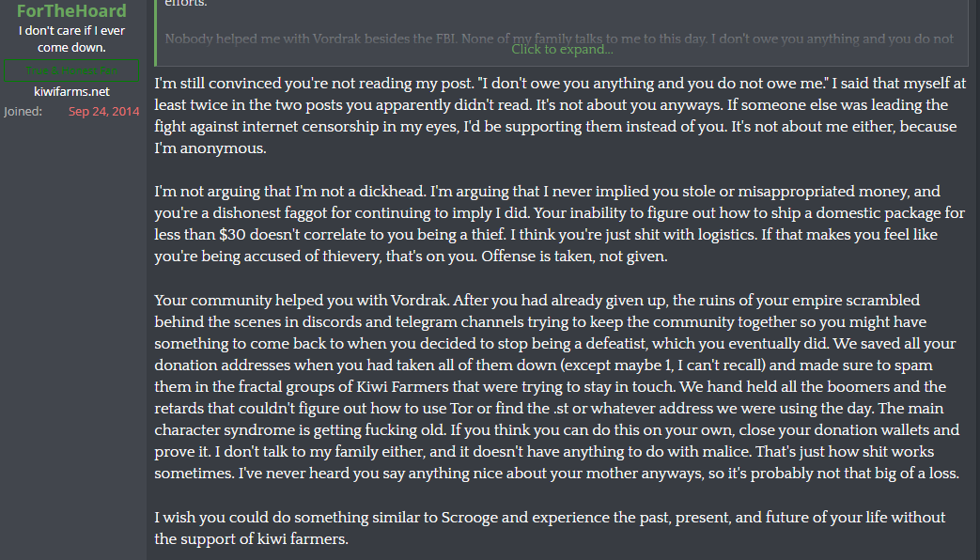Click the paragraph starting "I'm not arguing"
980x560 pixels.
(x=560, y=224)
